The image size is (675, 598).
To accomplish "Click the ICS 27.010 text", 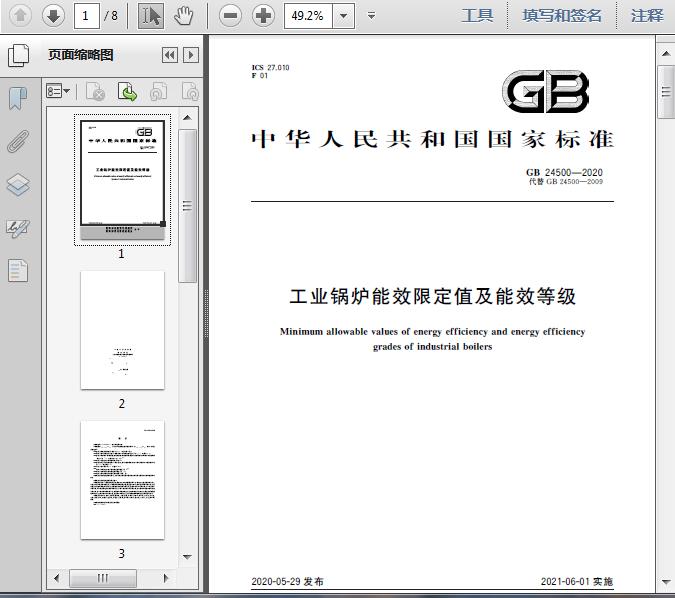I will 270,67.
